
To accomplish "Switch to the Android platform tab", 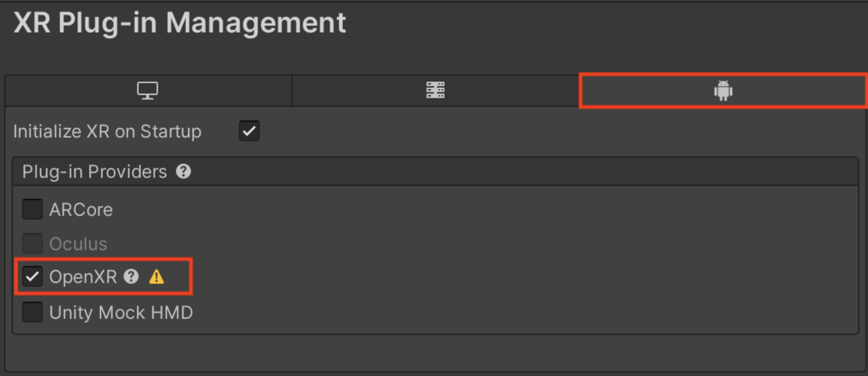I will tap(723, 90).
